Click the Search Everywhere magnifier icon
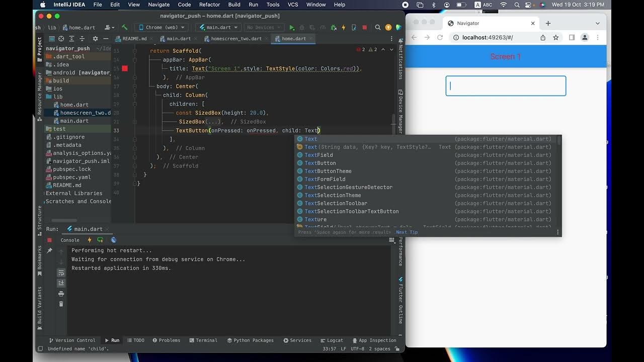This screenshot has height=362, width=644. pos(378,28)
